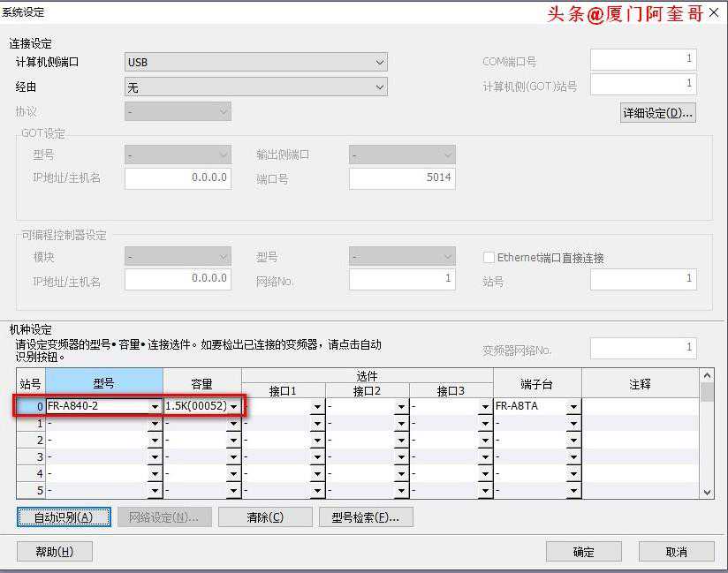Click the 注释 cell for station 0
728x573 pixels.
(640, 407)
